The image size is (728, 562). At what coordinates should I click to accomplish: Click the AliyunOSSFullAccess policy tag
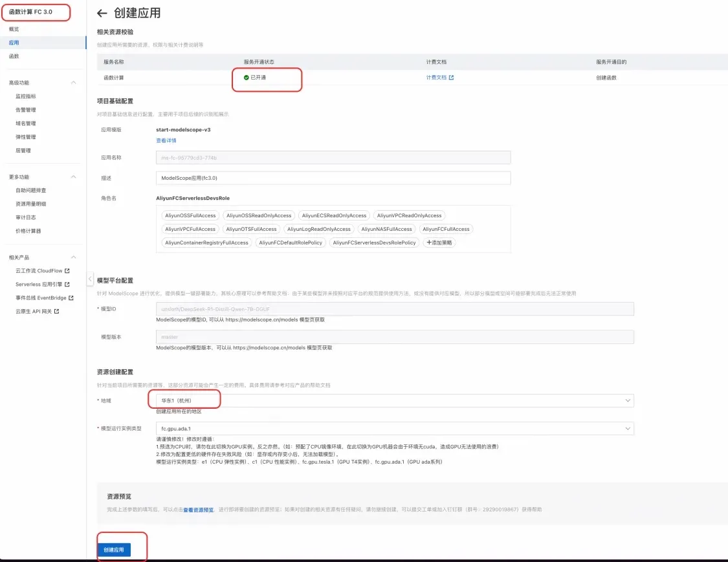190,215
